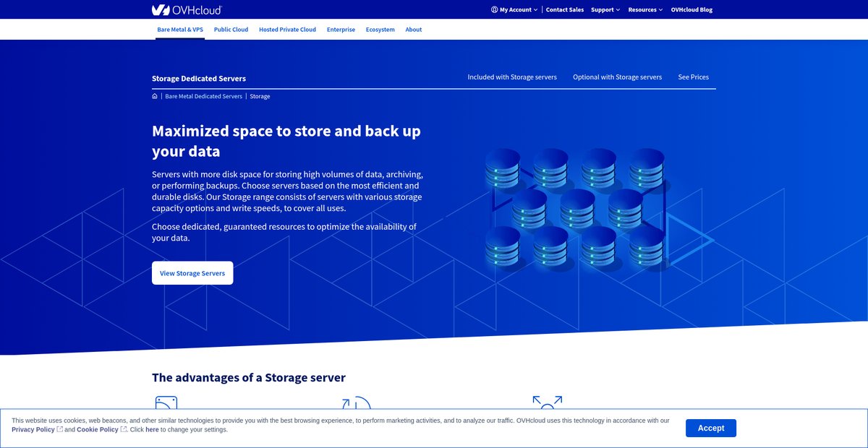Go to the home icon in breadcrumb
Viewport: 868px width, 448px height.
coord(155,96)
